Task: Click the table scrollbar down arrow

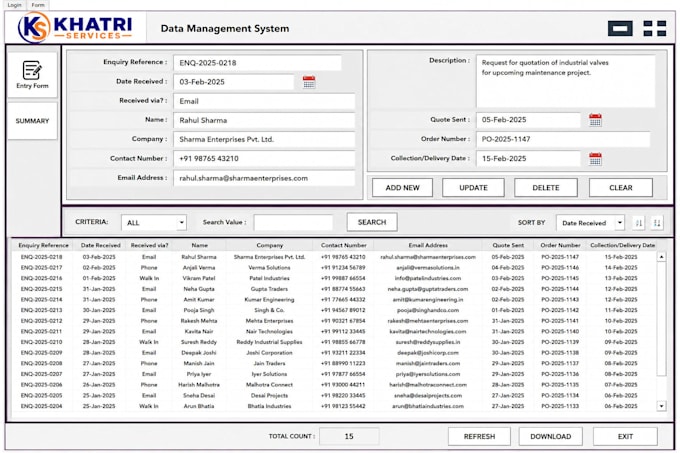Action: coord(661,406)
